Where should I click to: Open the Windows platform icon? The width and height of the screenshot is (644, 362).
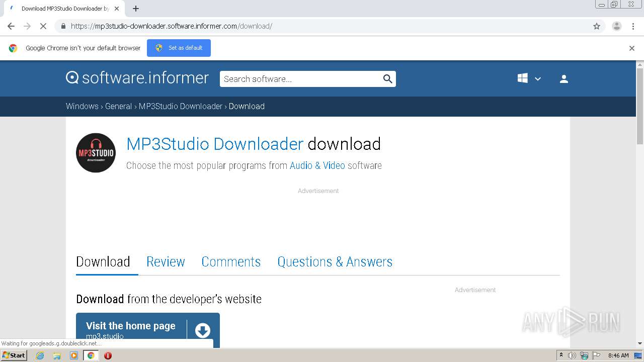click(x=523, y=78)
